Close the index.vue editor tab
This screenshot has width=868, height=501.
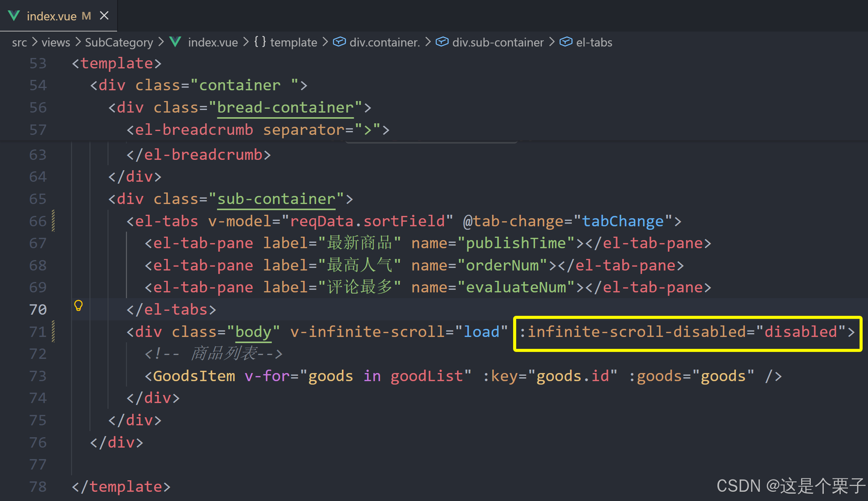[x=104, y=16]
